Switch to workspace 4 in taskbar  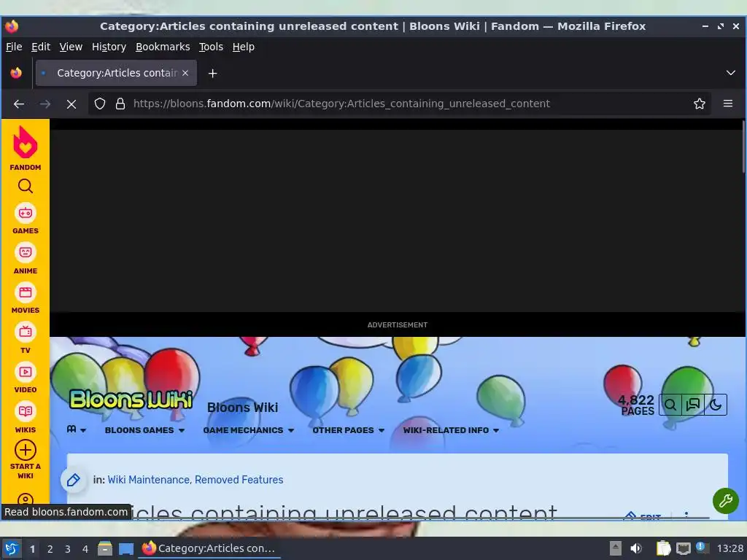coord(85,549)
